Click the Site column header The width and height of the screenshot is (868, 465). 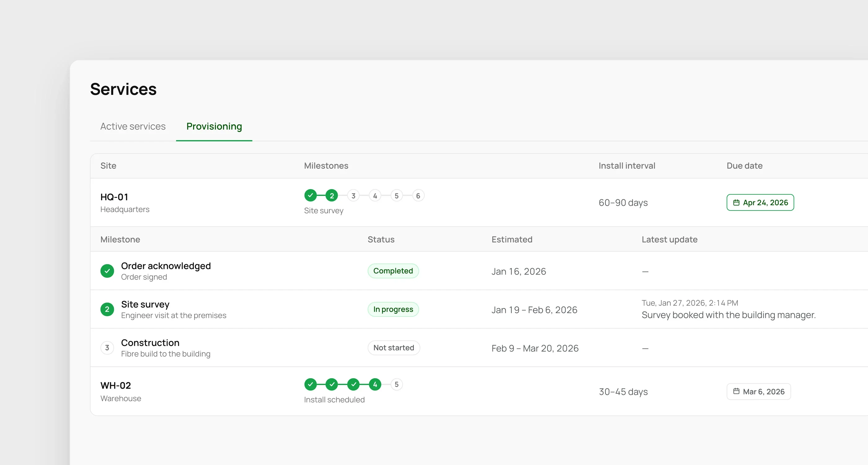[x=108, y=166]
